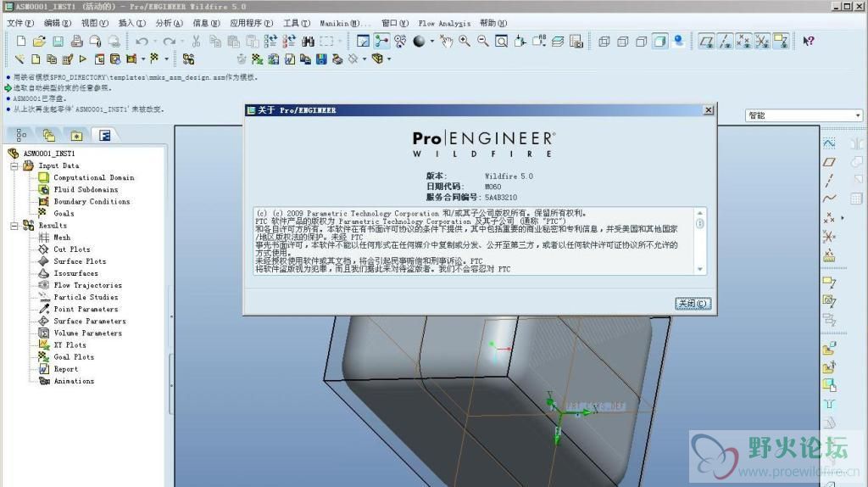Select Animations in the tree
The image size is (868, 487).
point(75,381)
